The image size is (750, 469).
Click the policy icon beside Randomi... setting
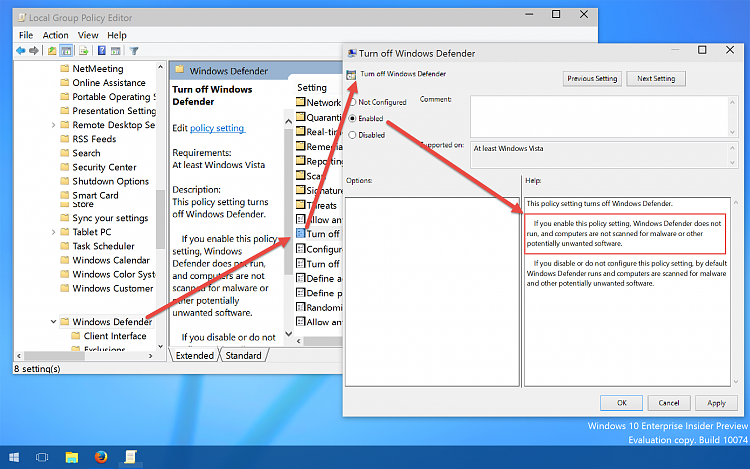pos(300,307)
